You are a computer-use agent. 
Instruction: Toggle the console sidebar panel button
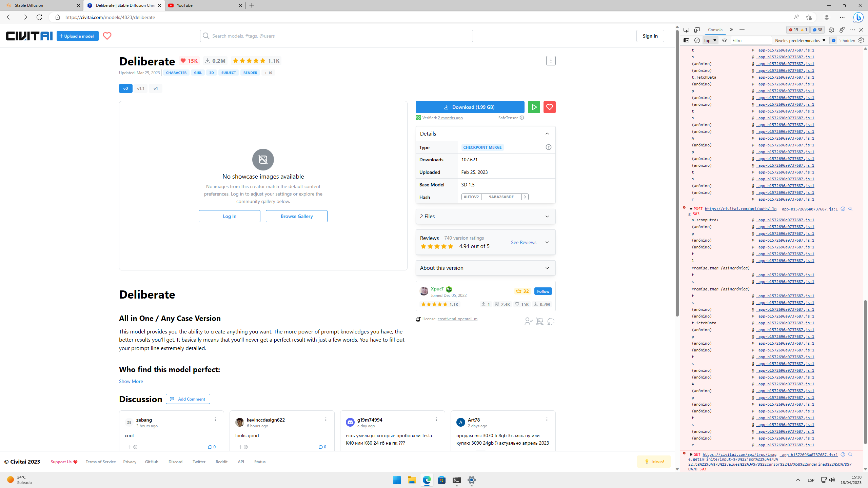pyautogui.click(x=686, y=40)
